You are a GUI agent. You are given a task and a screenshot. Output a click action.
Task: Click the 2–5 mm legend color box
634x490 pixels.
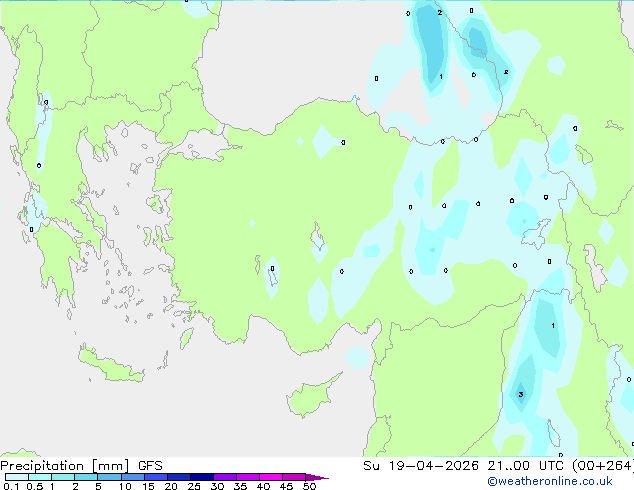[86, 477]
